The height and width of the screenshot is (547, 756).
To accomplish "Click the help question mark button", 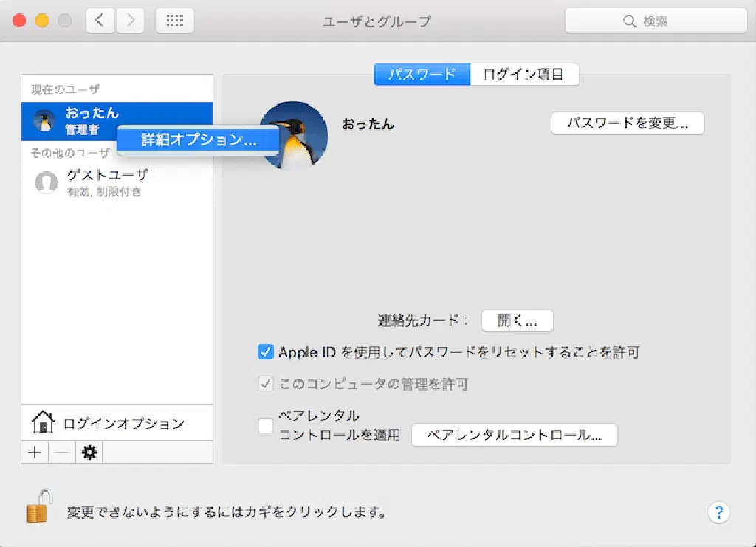I will [718, 513].
